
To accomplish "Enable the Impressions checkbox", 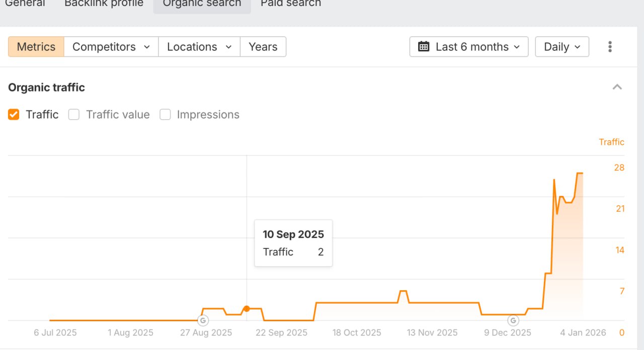I will [165, 115].
